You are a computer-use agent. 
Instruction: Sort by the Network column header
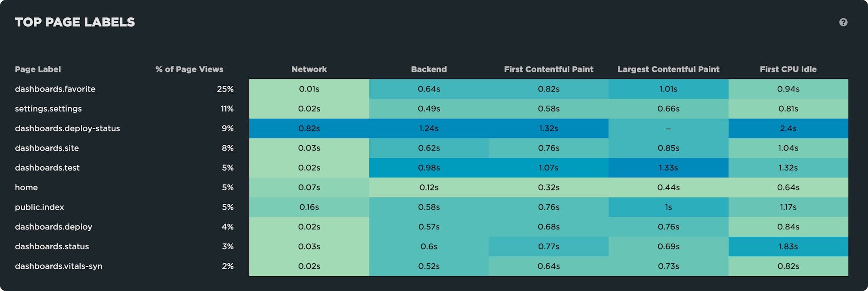click(309, 69)
